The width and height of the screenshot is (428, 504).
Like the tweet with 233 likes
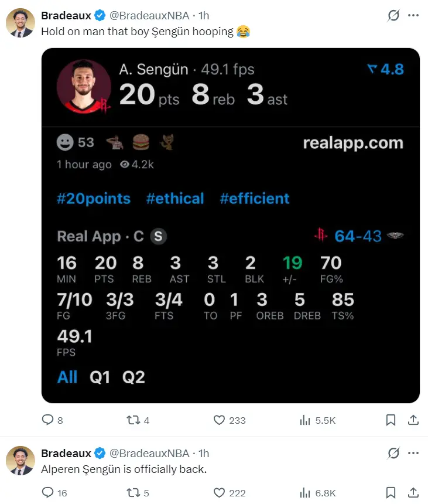coord(220,420)
